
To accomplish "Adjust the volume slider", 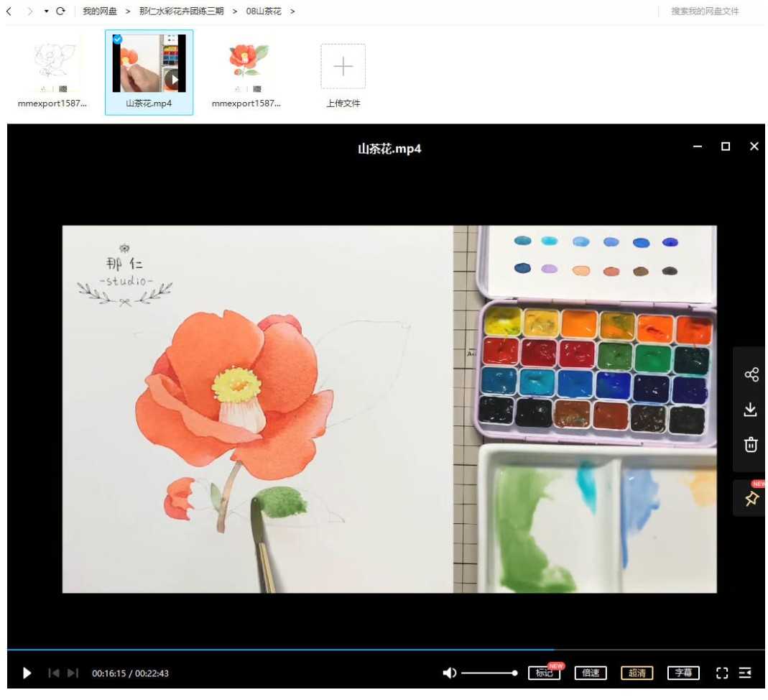I will 489,673.
